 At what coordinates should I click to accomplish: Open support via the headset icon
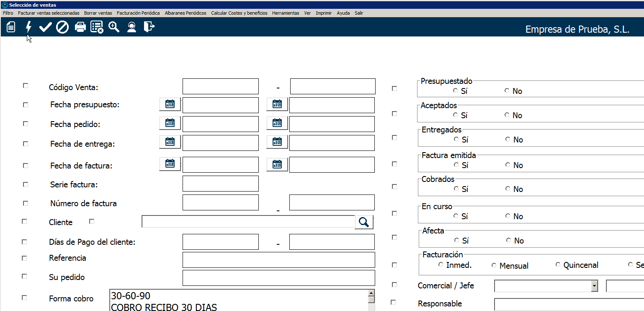pos(131,27)
